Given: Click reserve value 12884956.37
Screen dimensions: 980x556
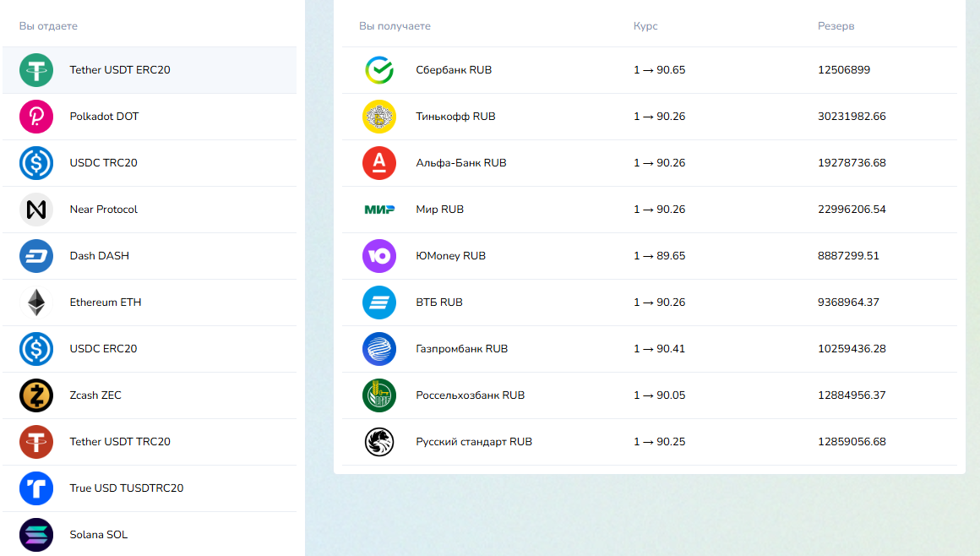Looking at the screenshot, I should pos(852,395).
